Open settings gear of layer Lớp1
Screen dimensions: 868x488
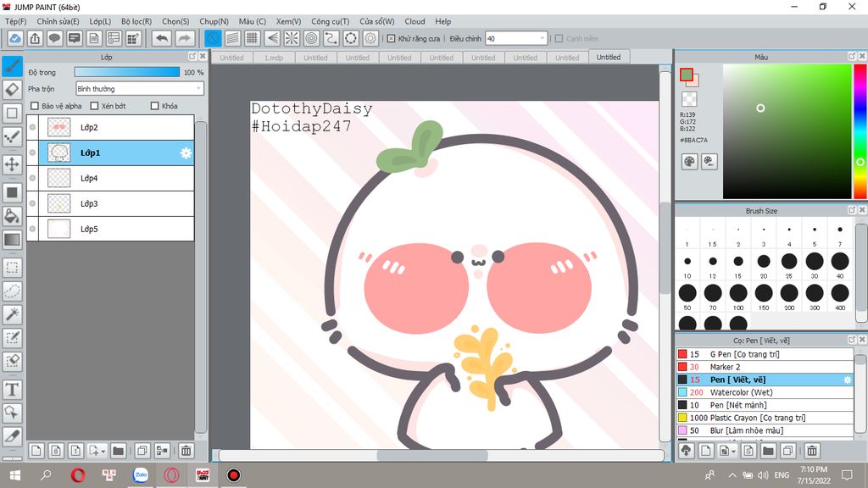point(186,152)
